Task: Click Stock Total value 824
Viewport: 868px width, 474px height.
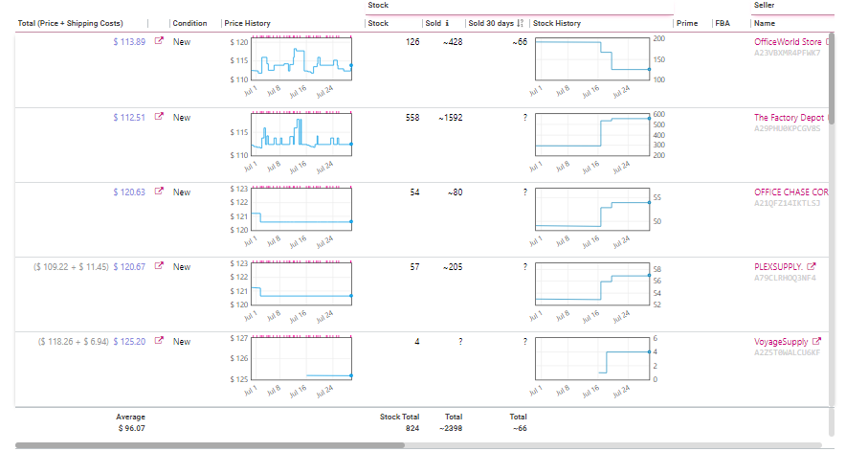Action: [412, 428]
